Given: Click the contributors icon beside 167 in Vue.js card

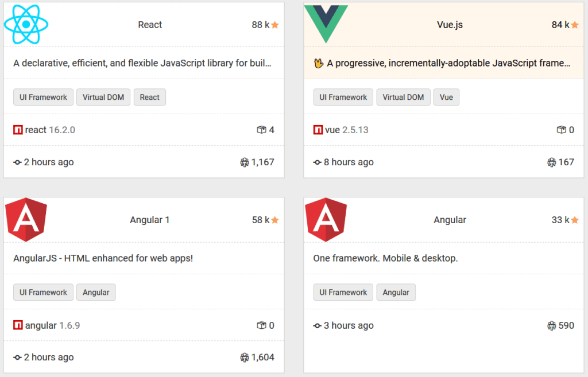Looking at the screenshot, I should coord(552,162).
